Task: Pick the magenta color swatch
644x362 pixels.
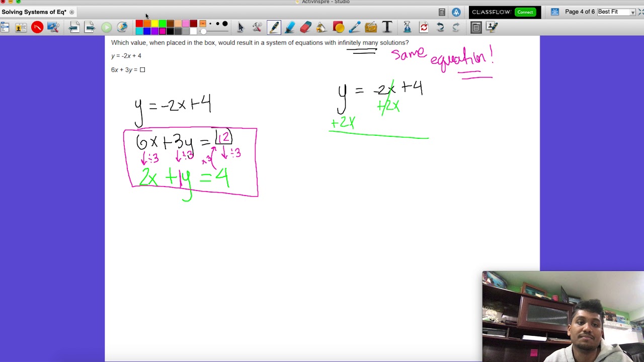Action: pos(163,31)
